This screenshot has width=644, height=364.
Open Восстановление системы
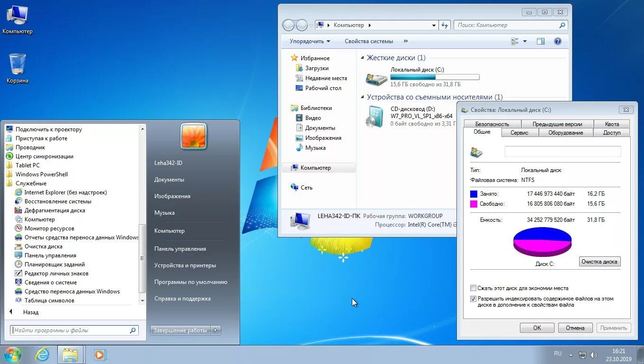click(x=58, y=201)
